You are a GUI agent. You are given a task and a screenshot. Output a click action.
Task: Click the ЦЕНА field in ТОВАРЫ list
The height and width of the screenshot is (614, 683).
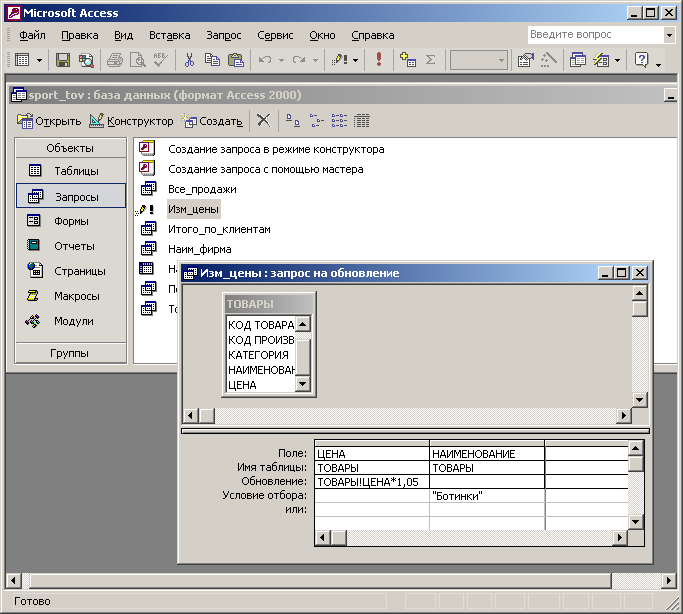coord(260,385)
